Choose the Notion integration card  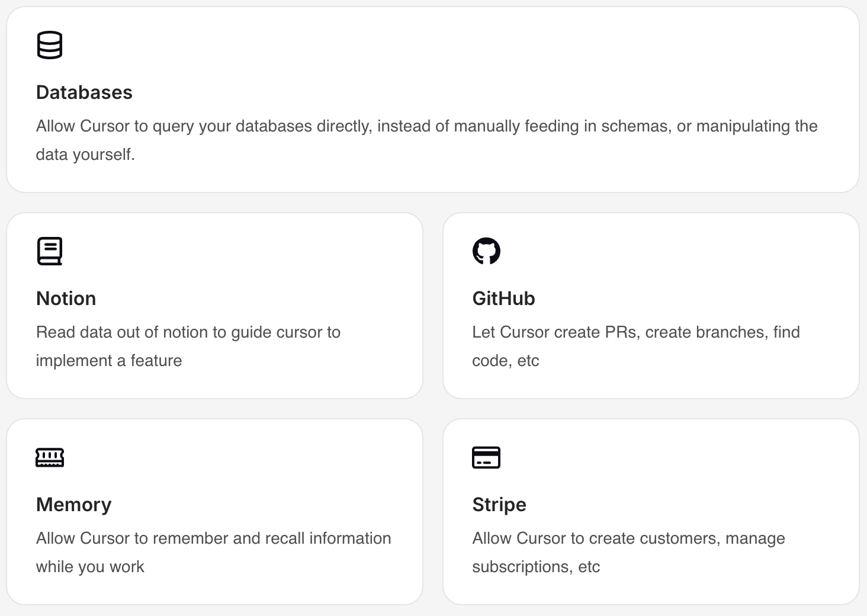pyautogui.click(x=215, y=306)
